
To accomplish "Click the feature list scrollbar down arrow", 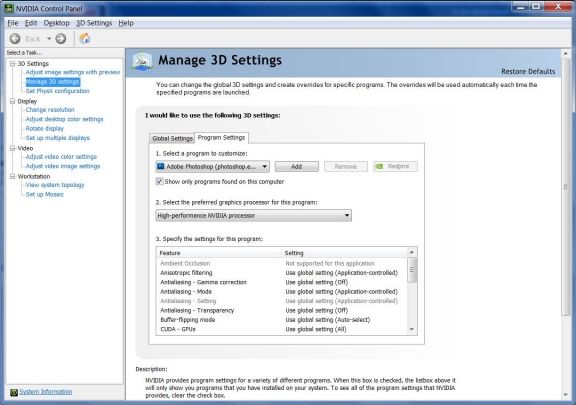I will coord(412,329).
